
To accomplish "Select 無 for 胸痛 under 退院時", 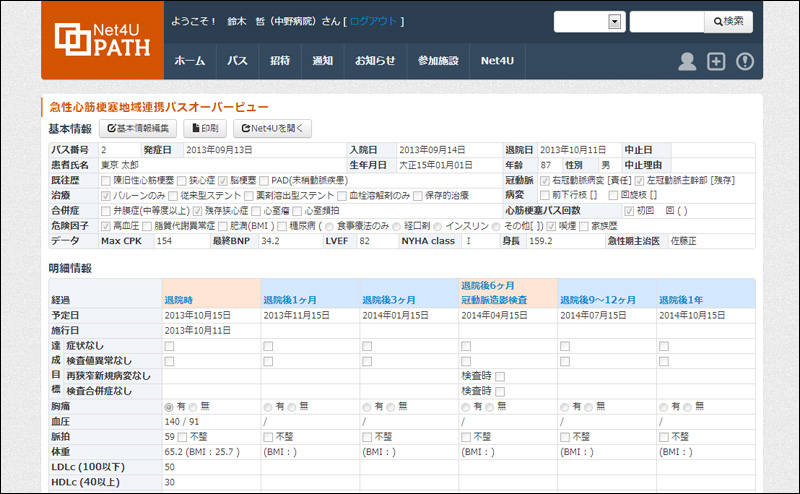I will [194, 407].
